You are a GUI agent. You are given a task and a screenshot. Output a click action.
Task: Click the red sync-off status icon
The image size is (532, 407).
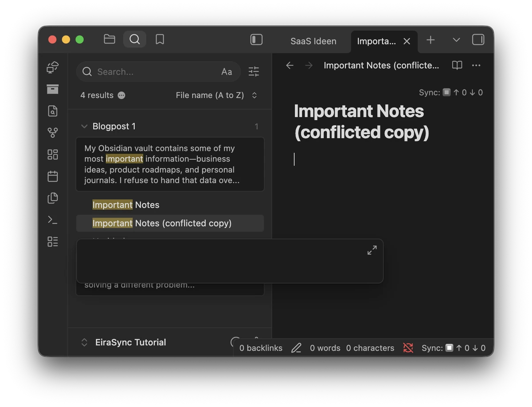point(408,348)
